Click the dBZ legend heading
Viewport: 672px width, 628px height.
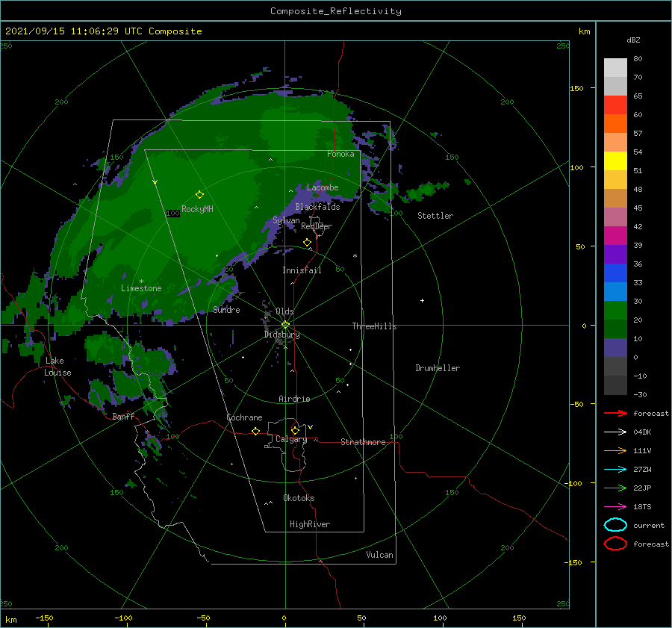tap(633, 40)
